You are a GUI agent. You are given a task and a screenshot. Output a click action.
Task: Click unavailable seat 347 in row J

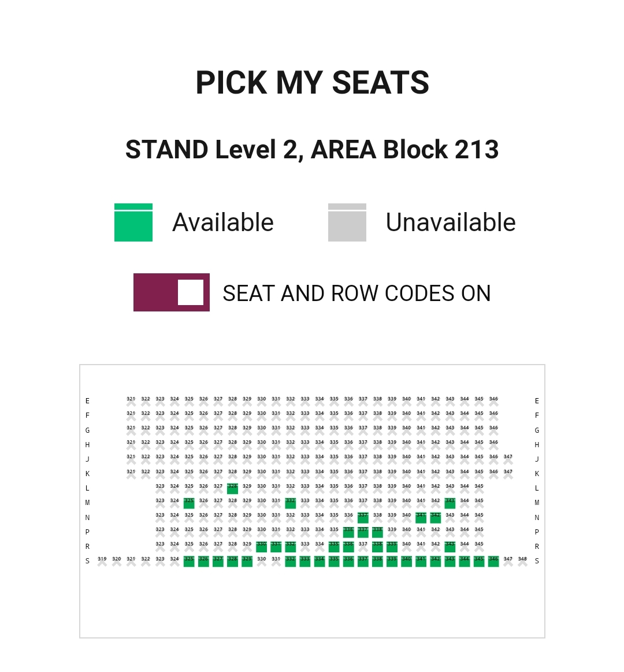(508, 459)
